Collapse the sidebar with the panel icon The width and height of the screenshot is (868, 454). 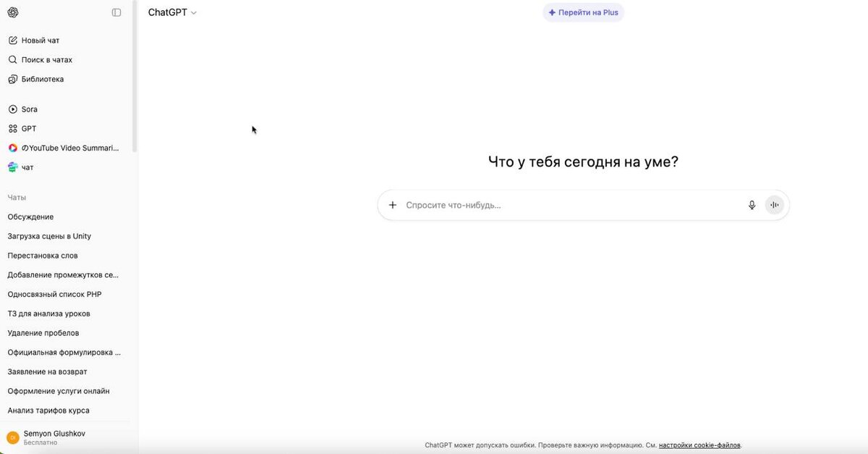click(x=116, y=12)
